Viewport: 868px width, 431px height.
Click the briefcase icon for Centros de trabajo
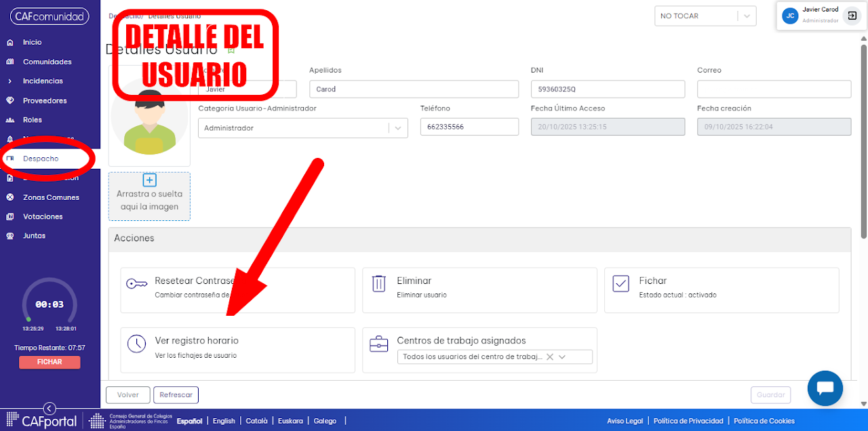click(x=378, y=344)
